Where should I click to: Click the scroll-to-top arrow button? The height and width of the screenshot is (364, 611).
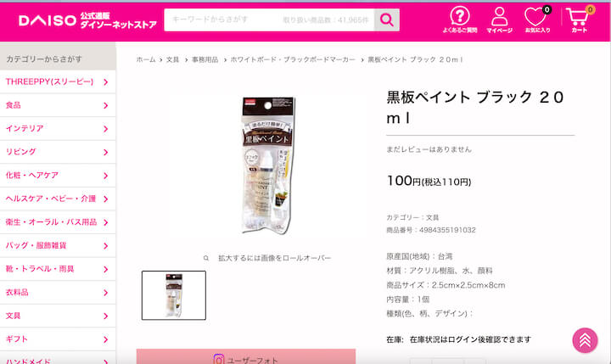click(585, 340)
